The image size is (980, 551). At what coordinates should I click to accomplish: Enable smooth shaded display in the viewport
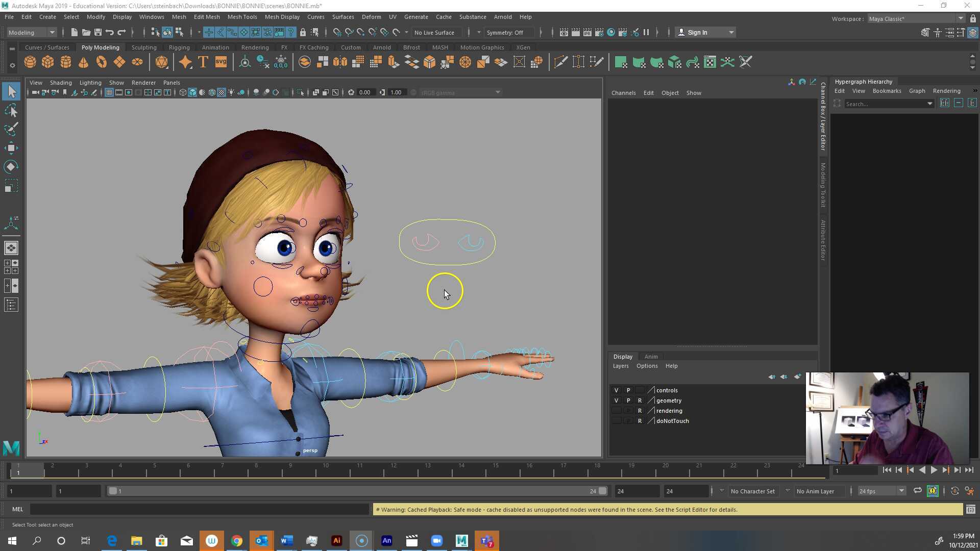[x=192, y=92]
